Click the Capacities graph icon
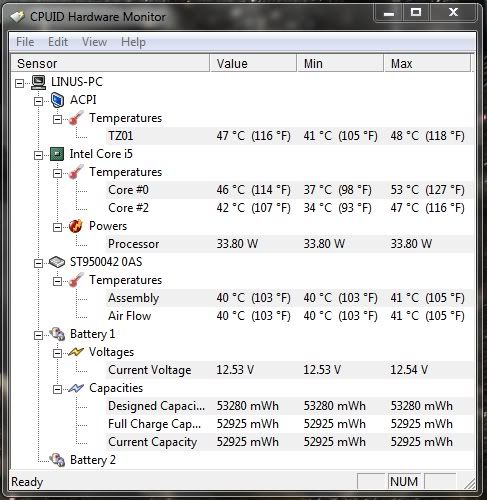Viewport: 487px width, 500px height. click(76, 388)
